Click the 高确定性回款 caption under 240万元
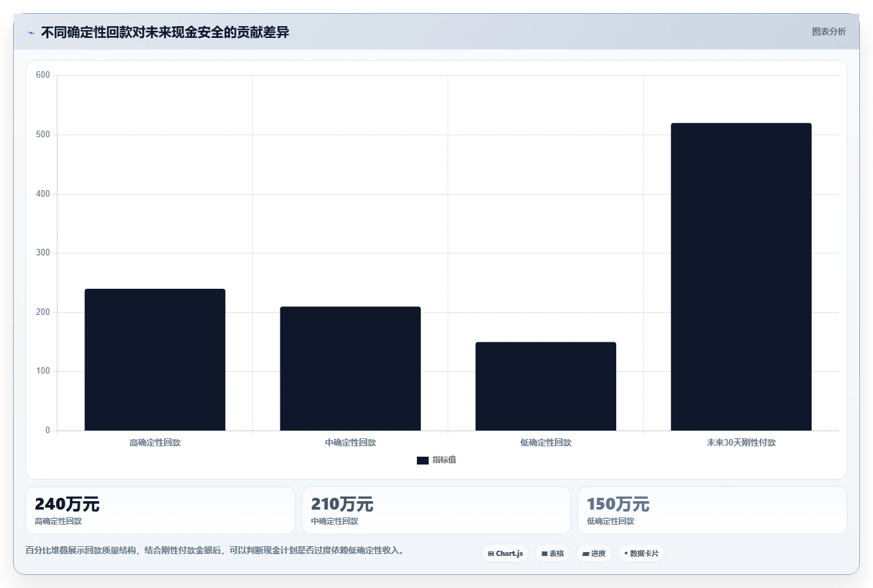Viewport: 873px width, 588px height. click(58, 521)
